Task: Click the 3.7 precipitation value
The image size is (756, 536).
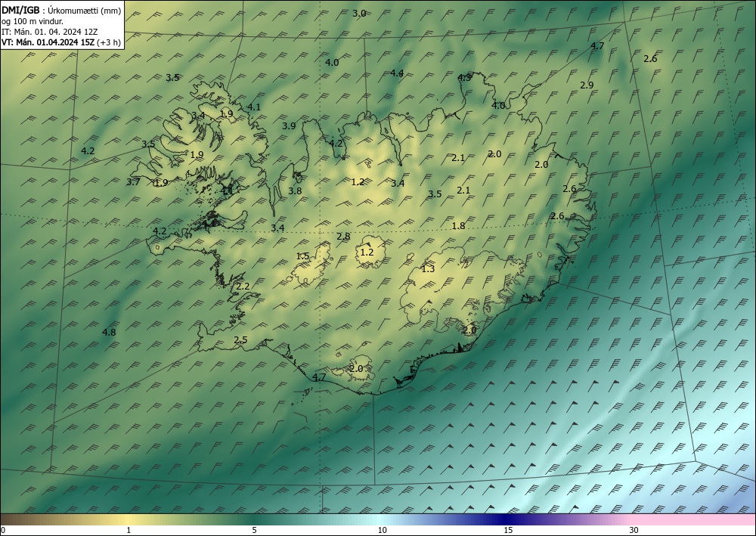Action: point(133,182)
